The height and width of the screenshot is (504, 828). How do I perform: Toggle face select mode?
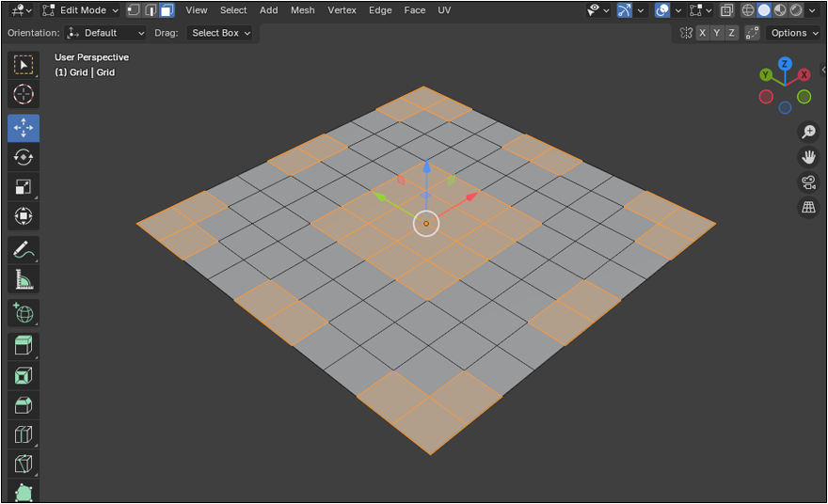[x=167, y=10]
